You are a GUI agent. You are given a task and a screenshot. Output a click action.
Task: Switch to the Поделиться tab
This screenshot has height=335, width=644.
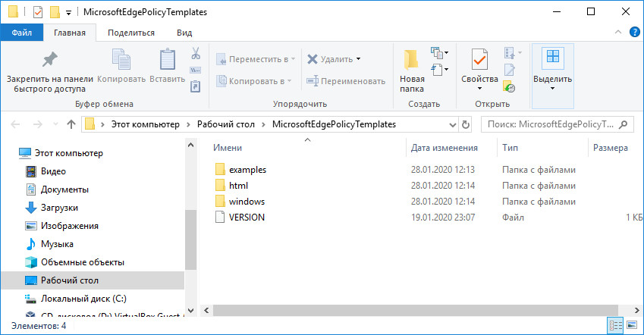(131, 33)
